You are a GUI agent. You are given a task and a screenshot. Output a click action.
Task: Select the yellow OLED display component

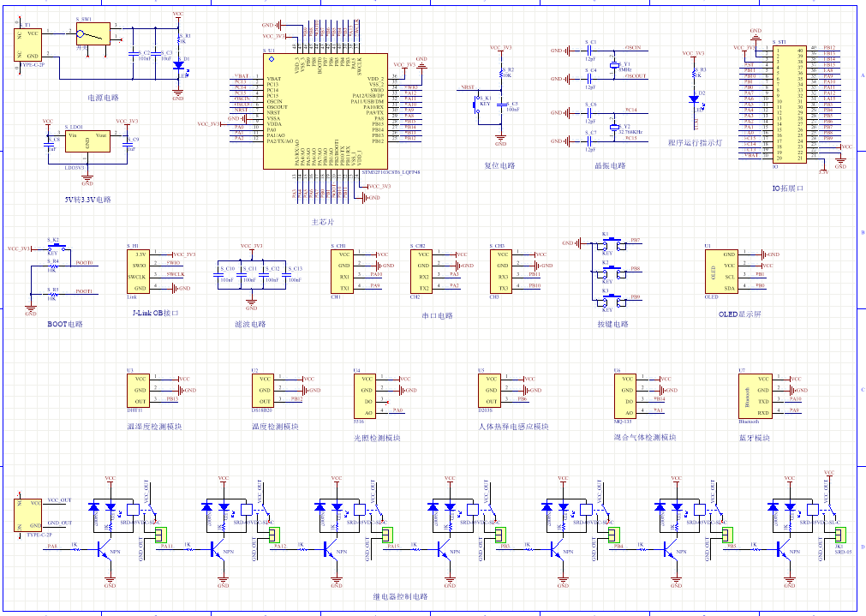[x=720, y=272]
